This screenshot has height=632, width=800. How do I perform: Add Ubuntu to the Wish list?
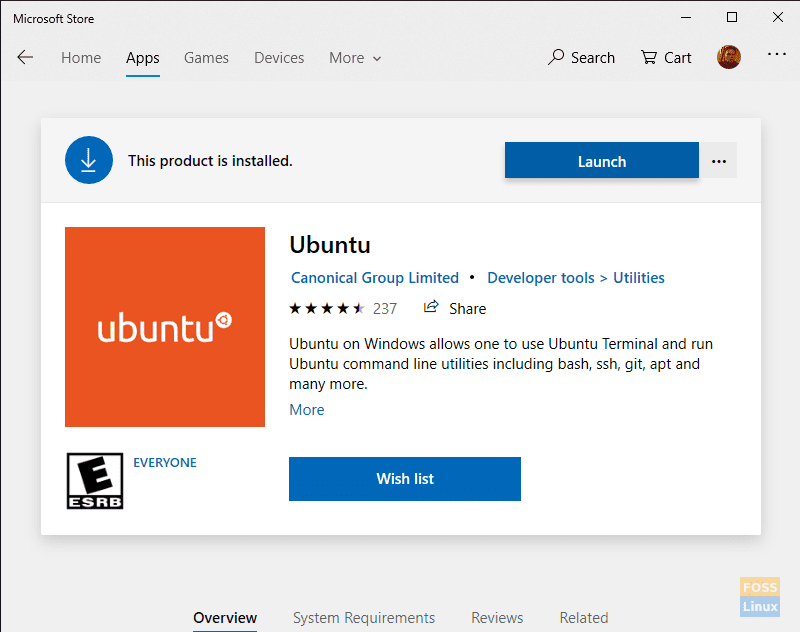[405, 479]
